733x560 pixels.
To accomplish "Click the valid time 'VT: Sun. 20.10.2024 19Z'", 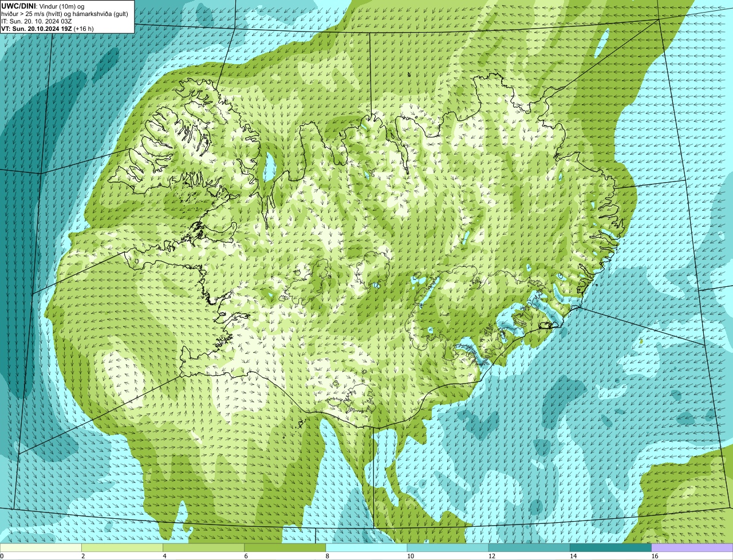I will [37, 29].
